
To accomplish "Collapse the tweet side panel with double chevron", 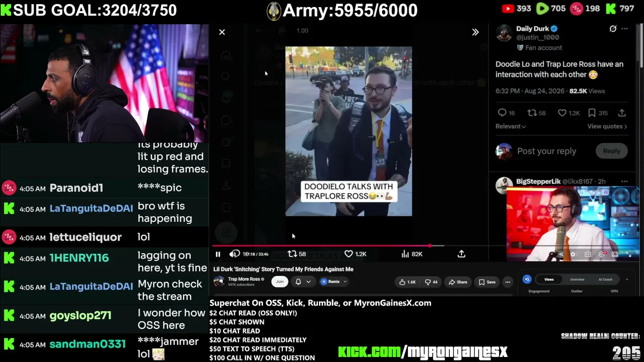I will tap(475, 32).
